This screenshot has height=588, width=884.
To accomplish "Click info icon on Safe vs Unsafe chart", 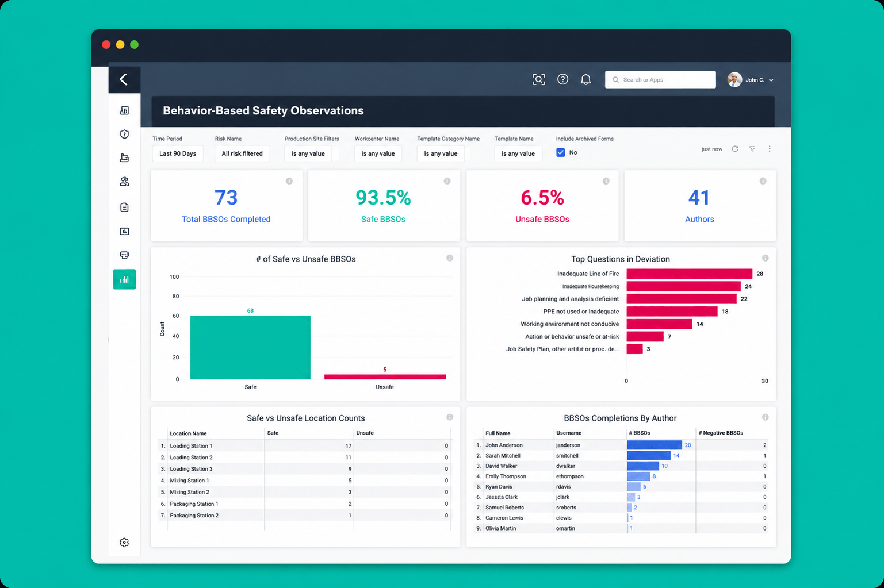I will coord(450,258).
